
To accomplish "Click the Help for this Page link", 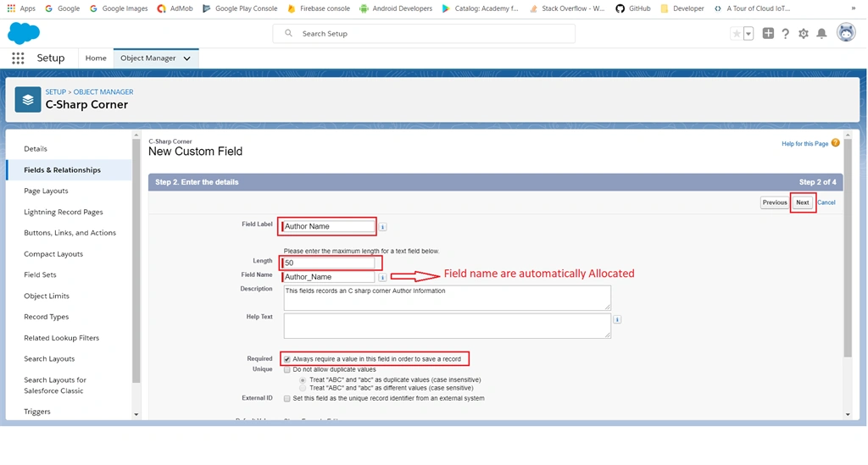I will pos(805,144).
